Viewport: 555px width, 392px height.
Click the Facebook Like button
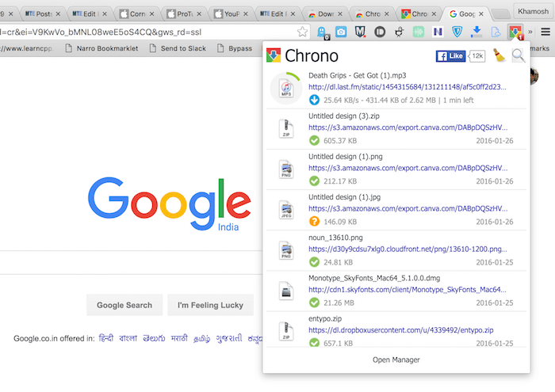click(x=450, y=56)
